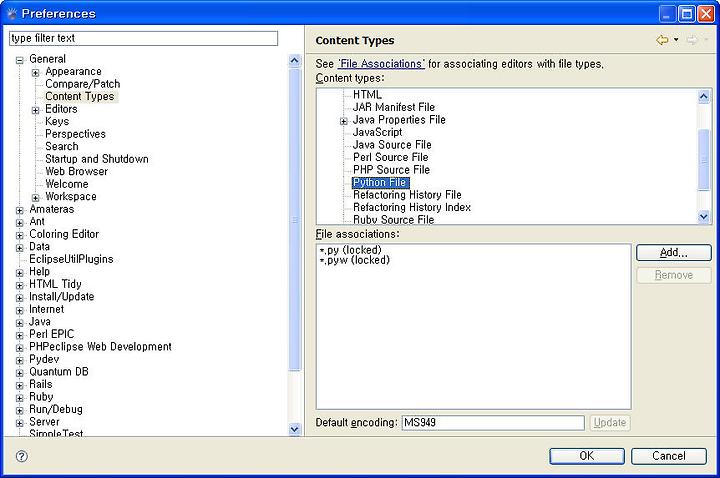Select JavaScript content type

pos(377,132)
